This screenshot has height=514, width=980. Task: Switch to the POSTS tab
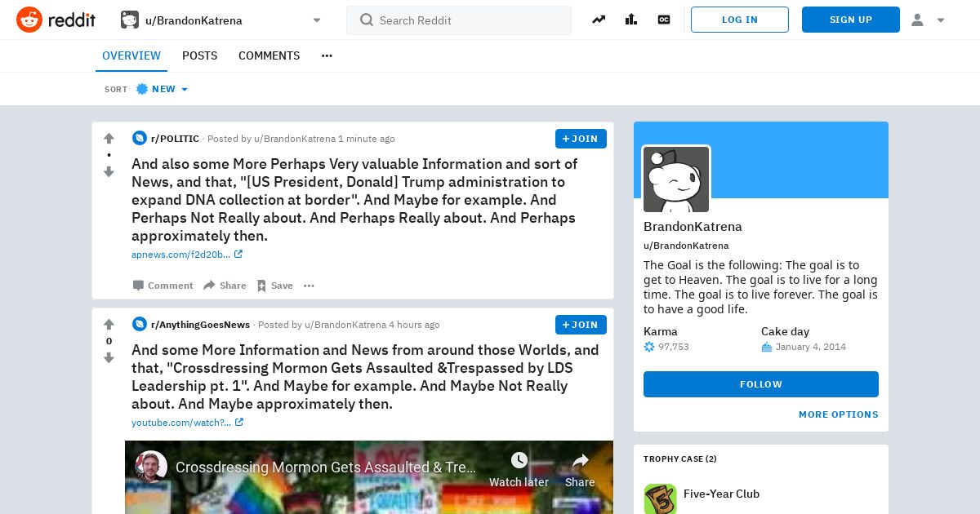point(199,55)
